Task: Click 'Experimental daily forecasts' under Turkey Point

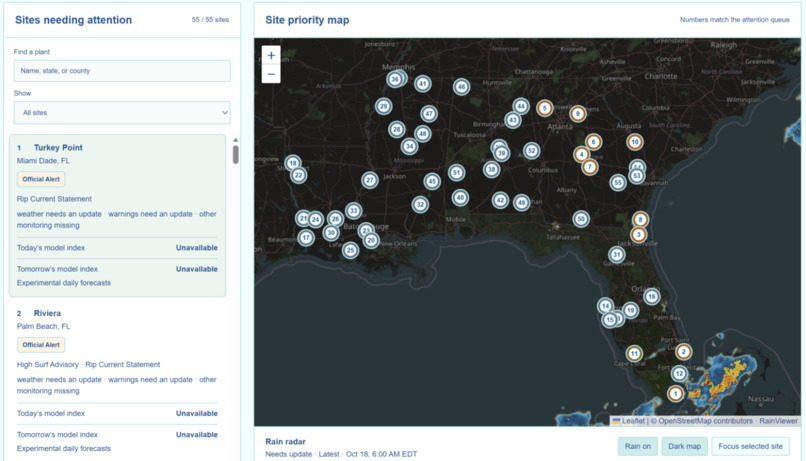Action: (x=64, y=283)
